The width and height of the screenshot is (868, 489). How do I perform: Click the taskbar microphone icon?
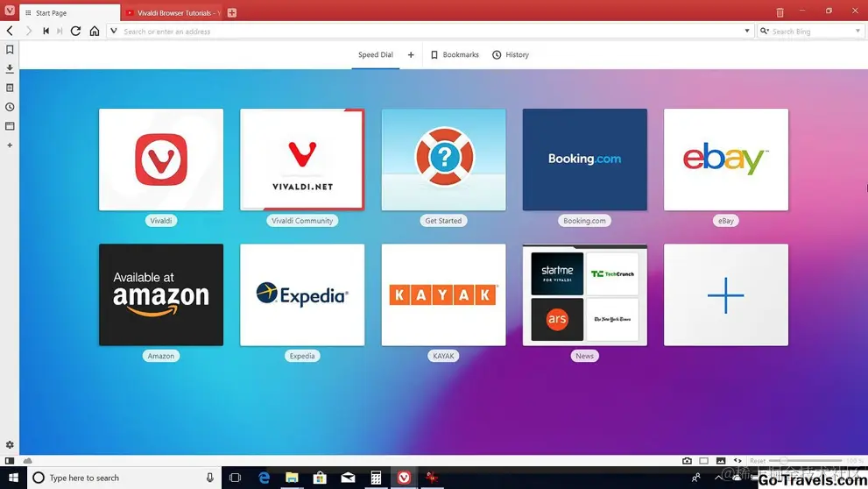[210, 478]
